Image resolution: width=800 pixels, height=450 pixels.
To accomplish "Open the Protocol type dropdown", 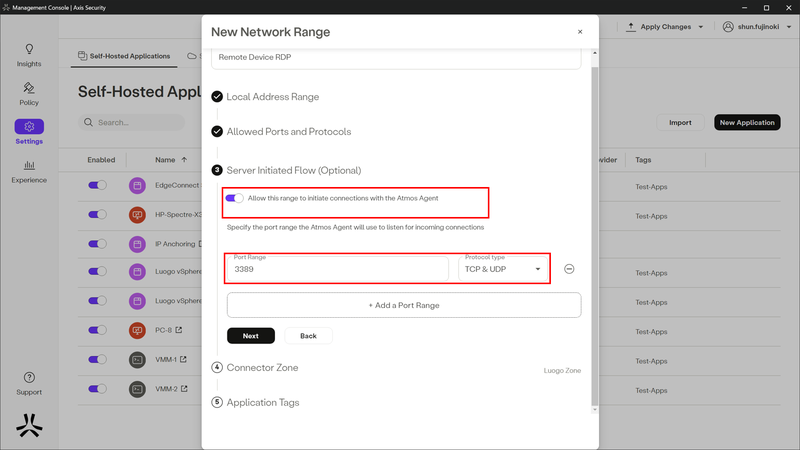I will (x=503, y=269).
